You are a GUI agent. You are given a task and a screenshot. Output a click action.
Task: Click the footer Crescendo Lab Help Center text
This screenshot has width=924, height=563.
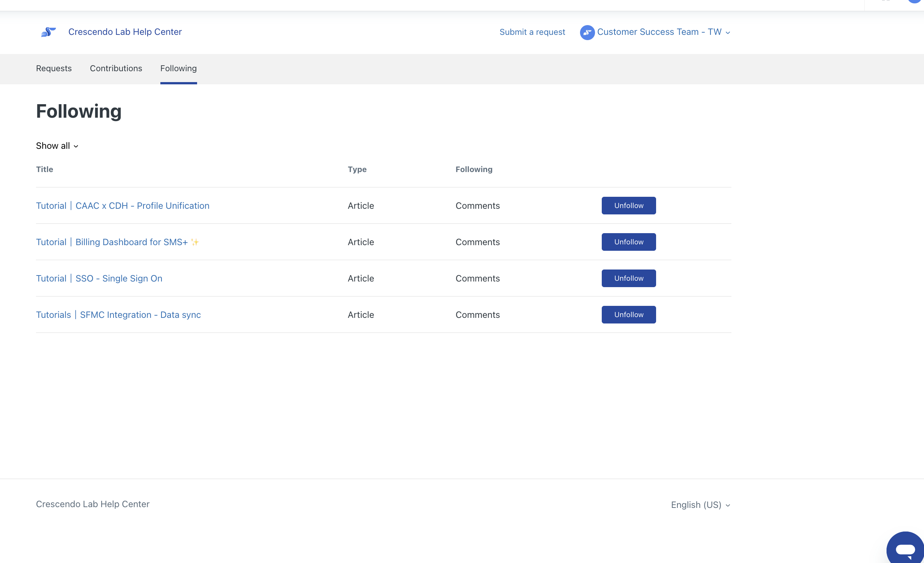click(x=93, y=504)
